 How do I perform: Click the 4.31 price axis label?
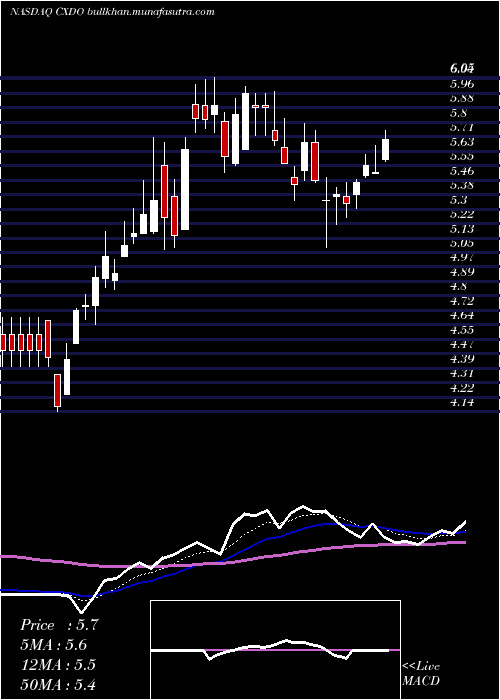(x=462, y=373)
